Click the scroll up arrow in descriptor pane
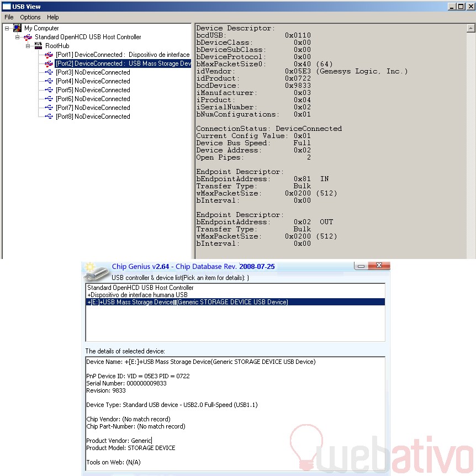The height and width of the screenshot is (476, 476). (x=470, y=28)
